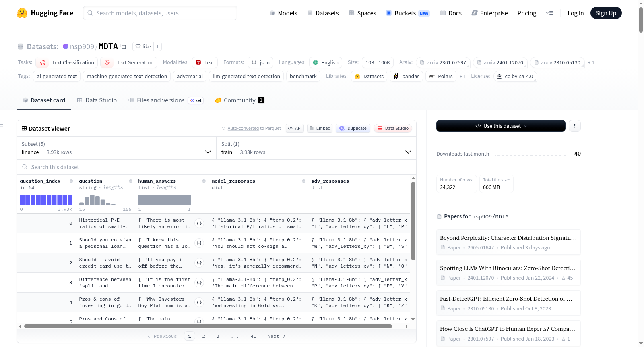The image size is (644, 347).
Task: Copy dataset name with copy icon
Action: (x=124, y=46)
